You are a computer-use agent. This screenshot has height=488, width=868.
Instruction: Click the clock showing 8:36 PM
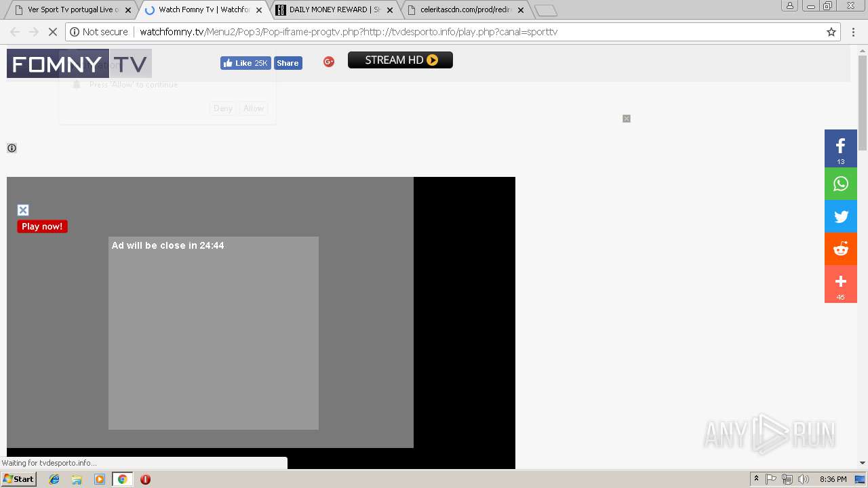coord(833,479)
